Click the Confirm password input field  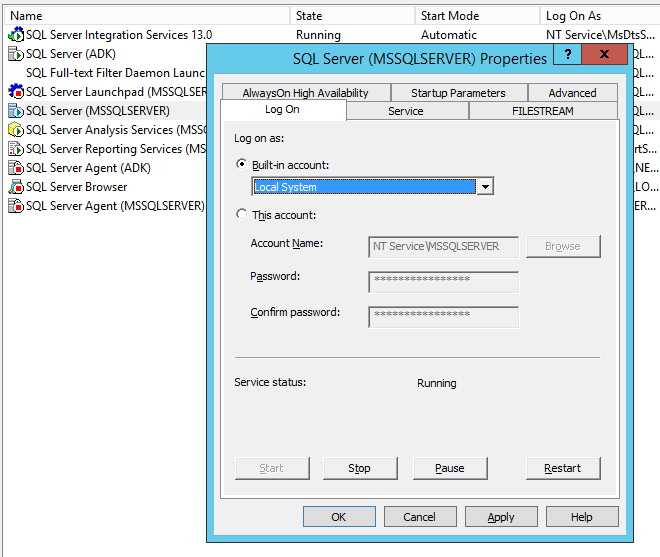point(443,317)
